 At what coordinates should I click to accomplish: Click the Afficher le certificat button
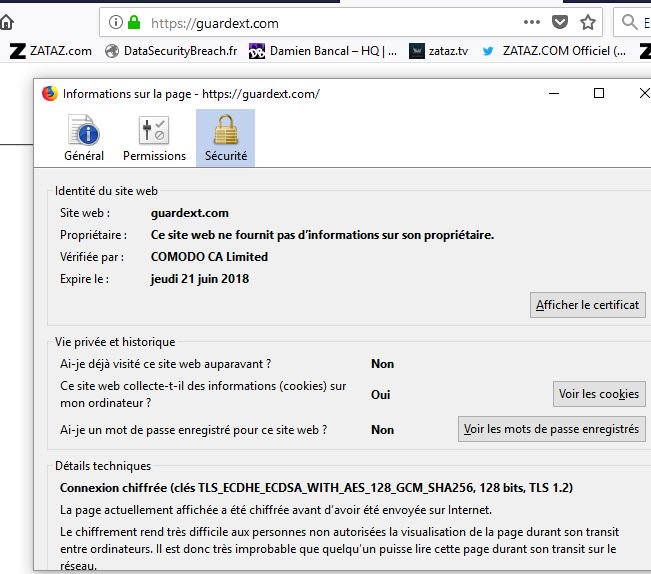pos(587,305)
